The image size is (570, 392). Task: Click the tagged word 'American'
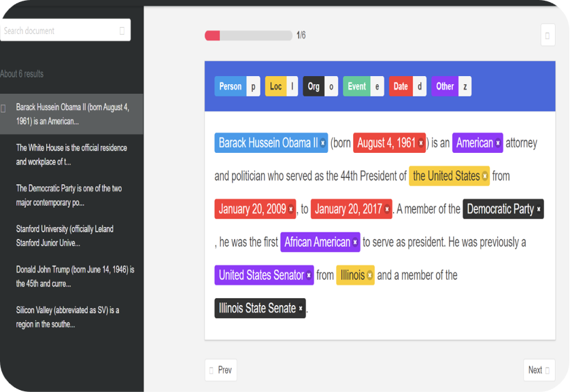475,143
